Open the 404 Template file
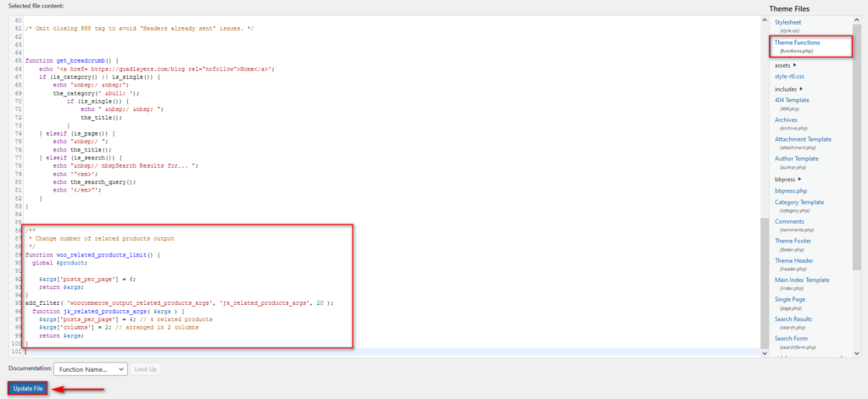 [x=792, y=100]
